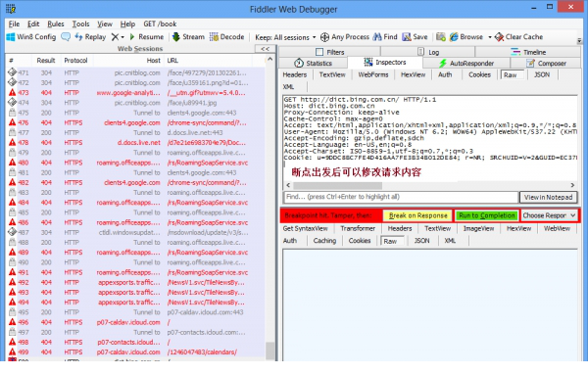
Task: Open the Timeline tab
Action: pos(528,52)
